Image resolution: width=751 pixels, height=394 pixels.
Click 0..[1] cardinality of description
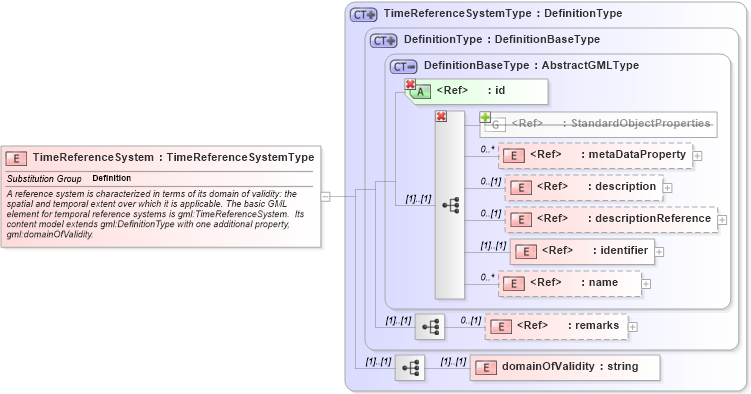point(491,181)
